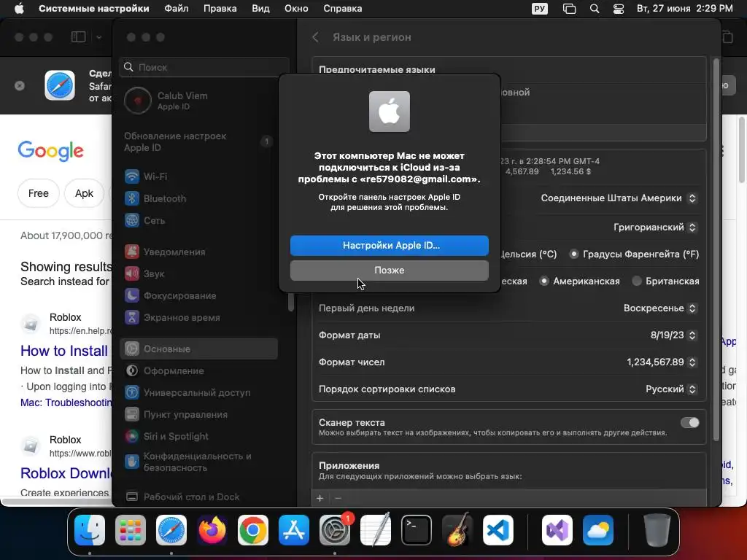747x560 pixels.
Task: Select Уведомления in settings sidebar
Action: point(198,252)
